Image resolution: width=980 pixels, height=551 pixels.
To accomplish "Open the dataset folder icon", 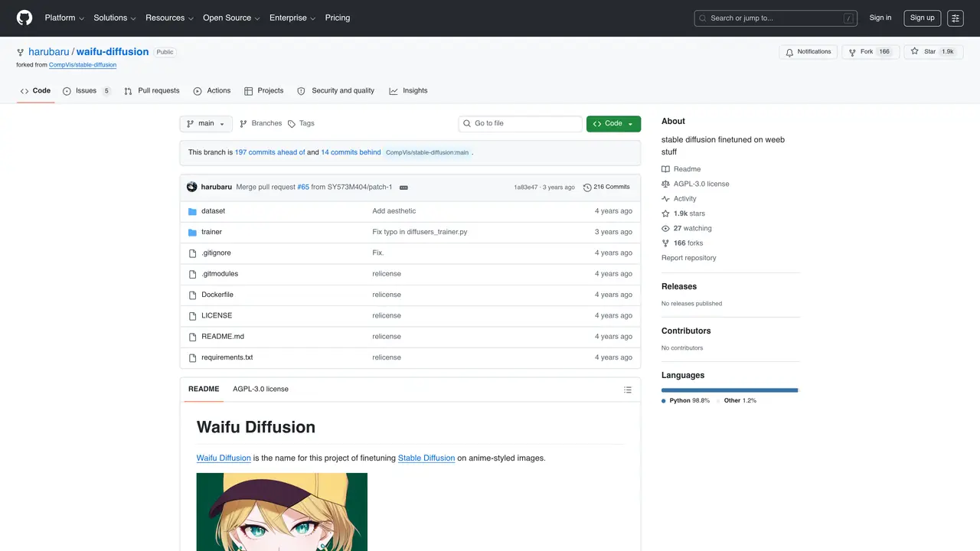I will 193,211.
